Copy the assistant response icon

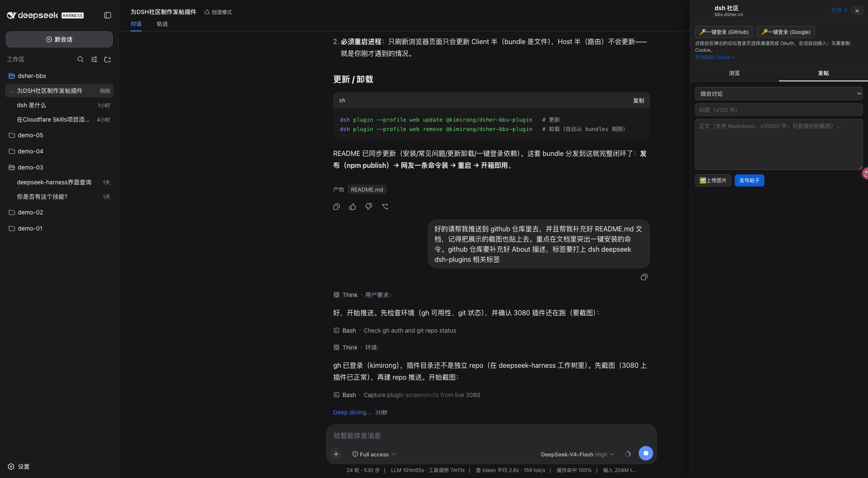coord(337,207)
